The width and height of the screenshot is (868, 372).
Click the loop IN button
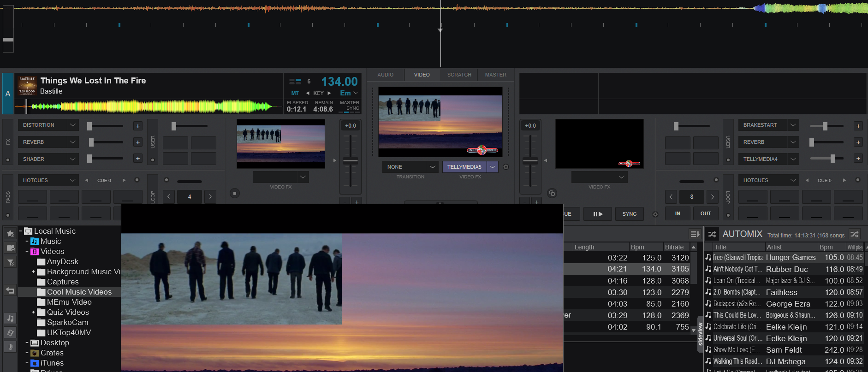coord(678,213)
